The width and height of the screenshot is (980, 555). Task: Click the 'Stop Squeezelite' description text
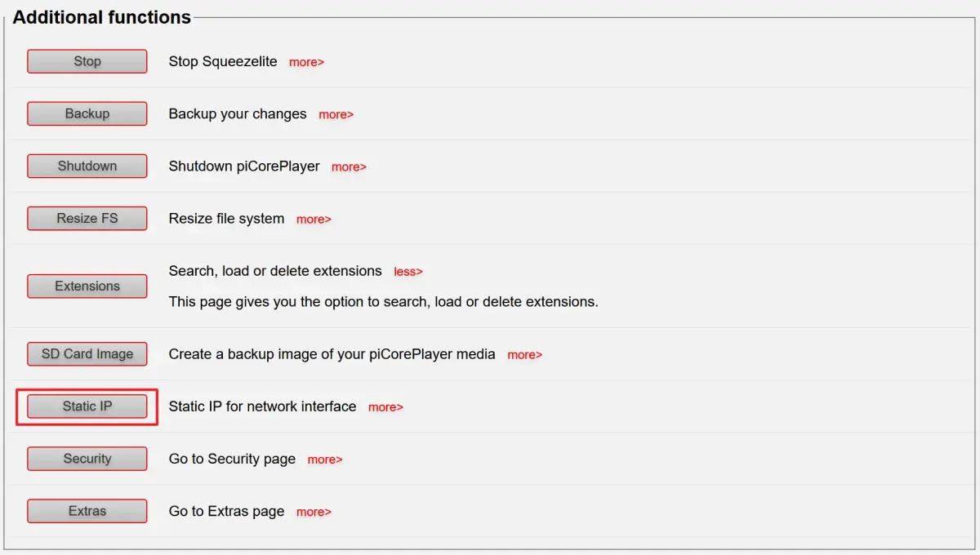pos(223,61)
